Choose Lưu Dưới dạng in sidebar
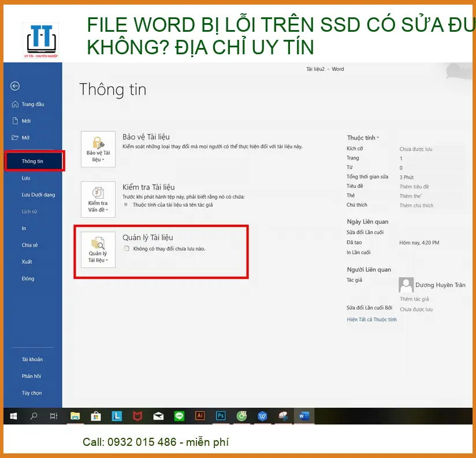This screenshot has width=476, height=458. click(x=38, y=195)
